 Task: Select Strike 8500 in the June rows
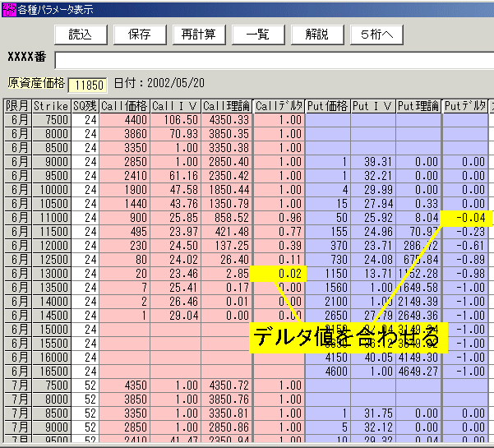coord(51,148)
